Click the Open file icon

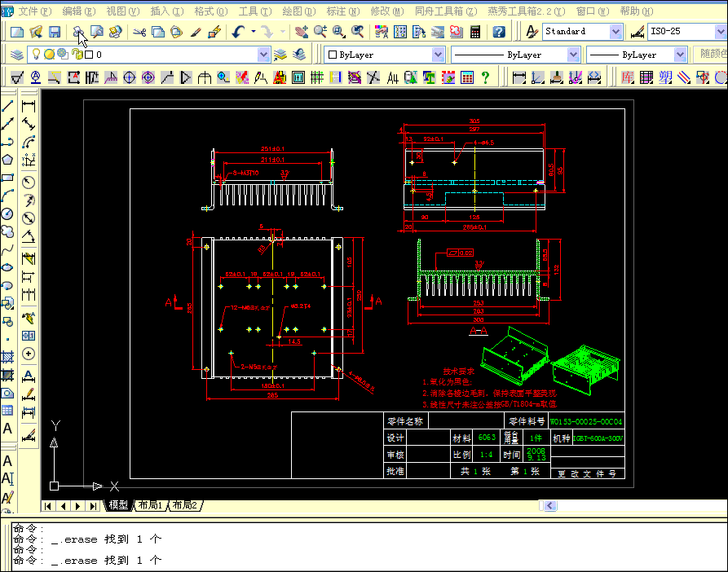36,32
